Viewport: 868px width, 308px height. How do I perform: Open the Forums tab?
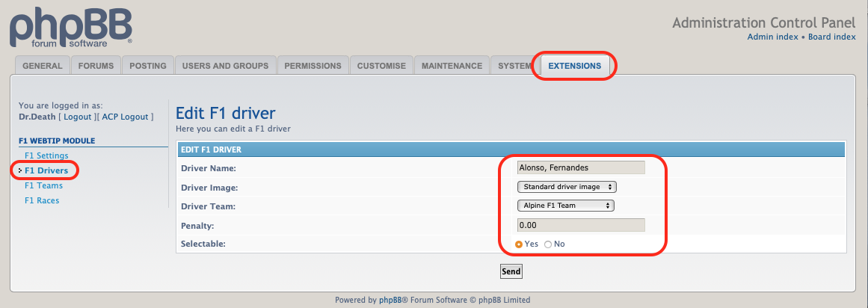pos(96,65)
